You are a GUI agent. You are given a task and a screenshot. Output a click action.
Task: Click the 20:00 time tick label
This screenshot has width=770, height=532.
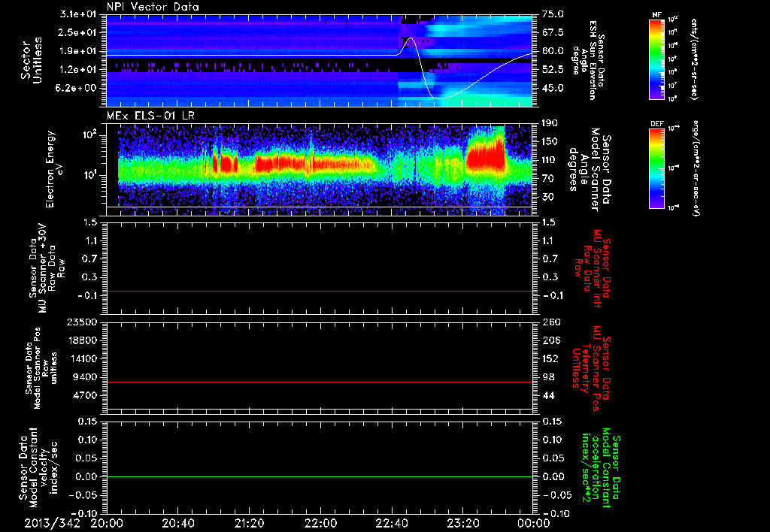[x=107, y=523]
